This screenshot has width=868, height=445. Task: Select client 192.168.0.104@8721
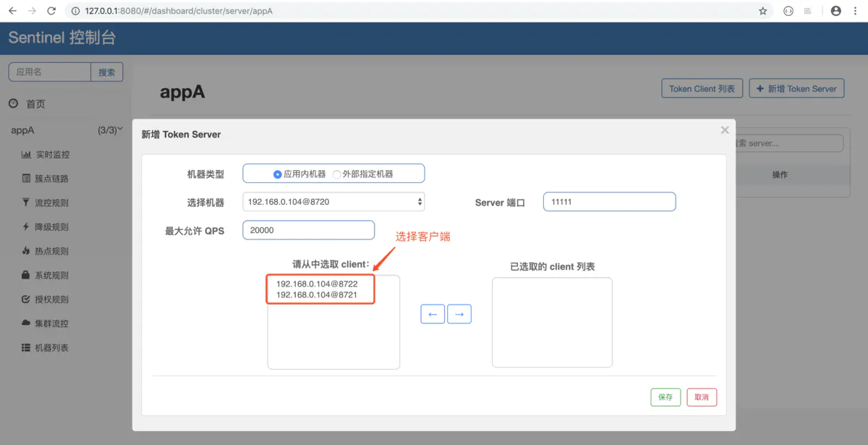(317, 294)
